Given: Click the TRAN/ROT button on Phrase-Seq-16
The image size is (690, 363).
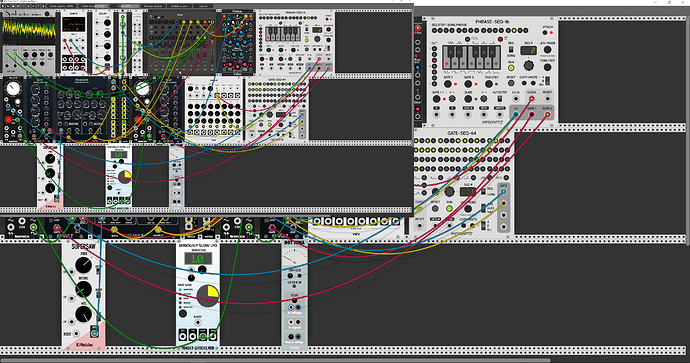Looking at the screenshot, I should point(547,67).
